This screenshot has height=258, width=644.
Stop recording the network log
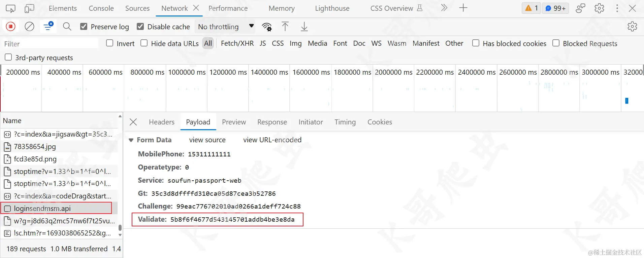(x=11, y=26)
